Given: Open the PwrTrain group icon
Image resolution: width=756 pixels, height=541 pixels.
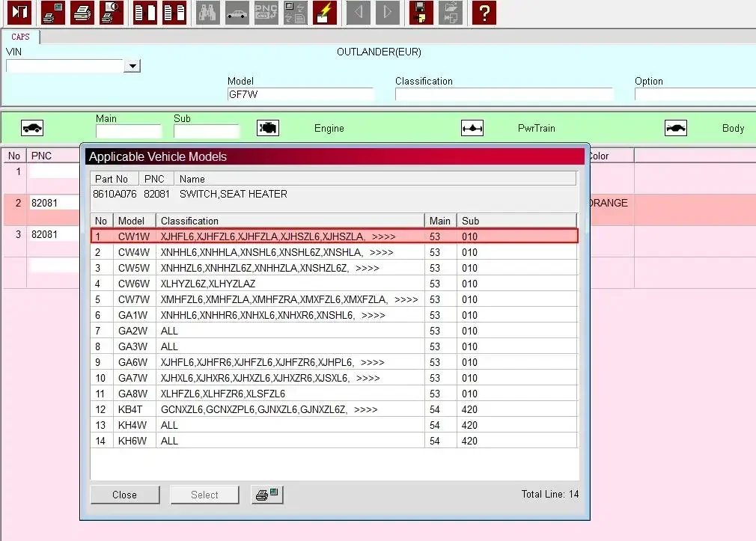Looking at the screenshot, I should [x=472, y=128].
